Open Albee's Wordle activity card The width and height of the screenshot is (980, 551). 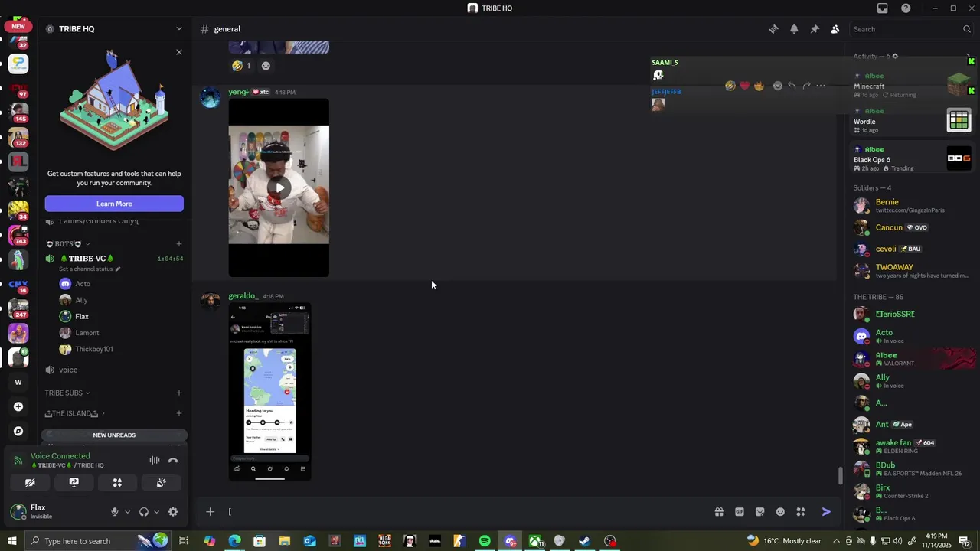[x=912, y=120]
